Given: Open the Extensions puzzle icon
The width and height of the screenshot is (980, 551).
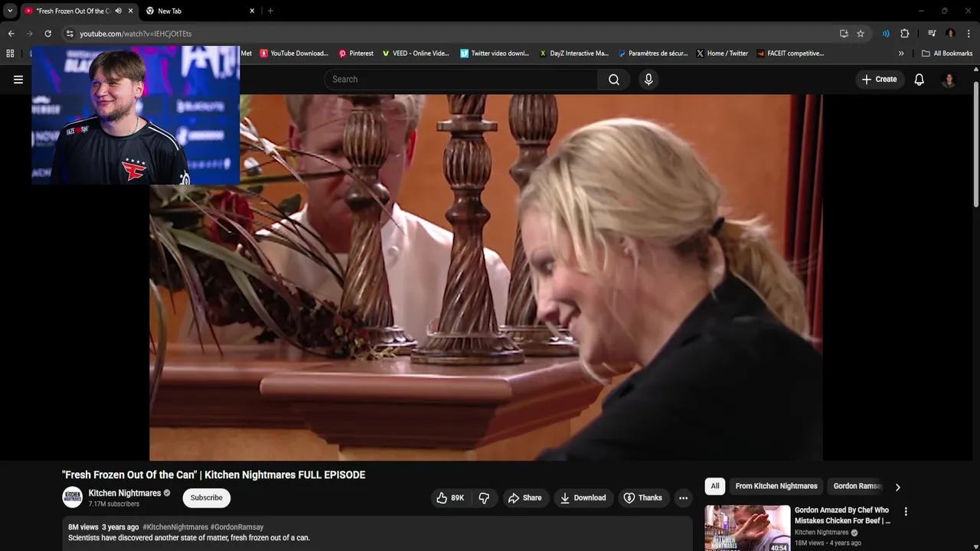Looking at the screenshot, I should pos(904,34).
